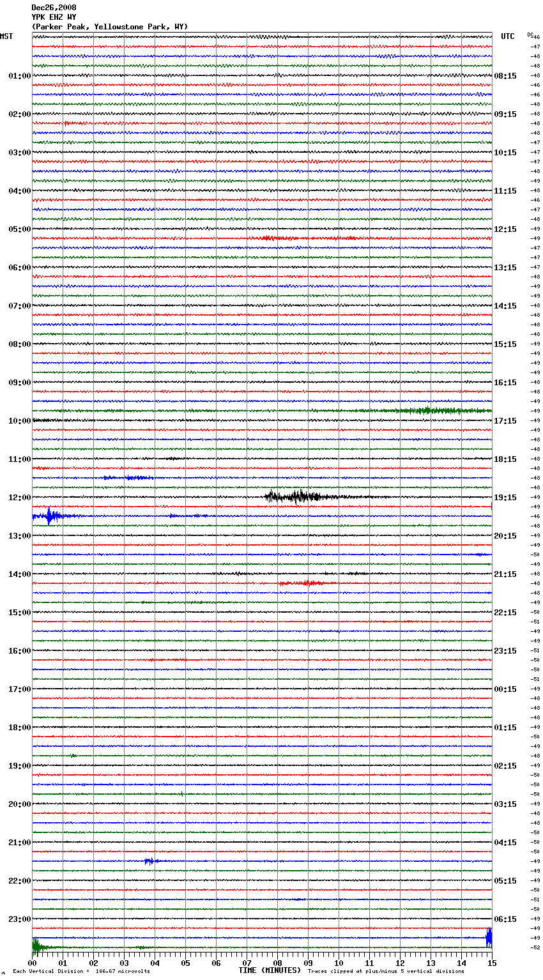This screenshot has height=980, width=543.
Task: Click the 21:00 MST time label
Action: (20, 843)
